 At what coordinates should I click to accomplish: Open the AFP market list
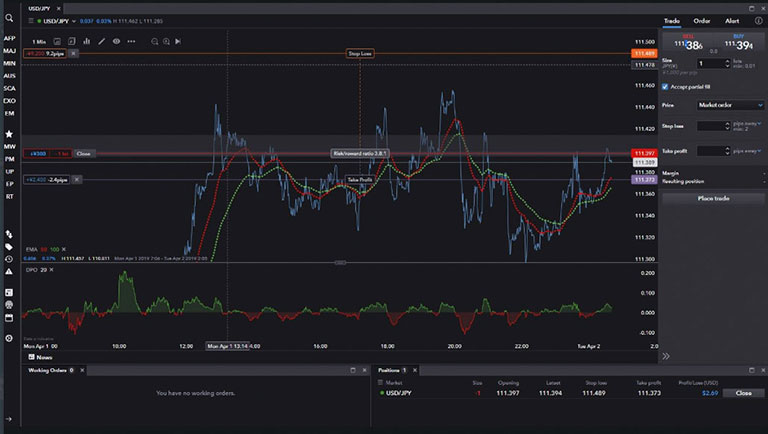pos(9,38)
